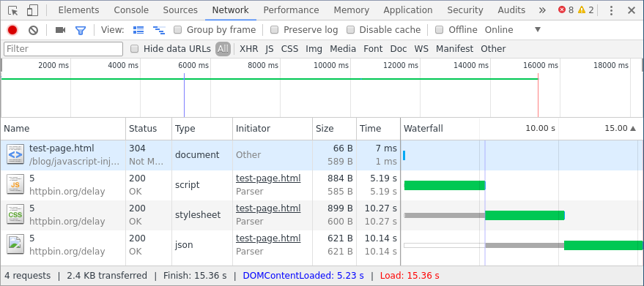Click the JS file icon of script row
The height and width of the screenshot is (286, 644).
15,184
